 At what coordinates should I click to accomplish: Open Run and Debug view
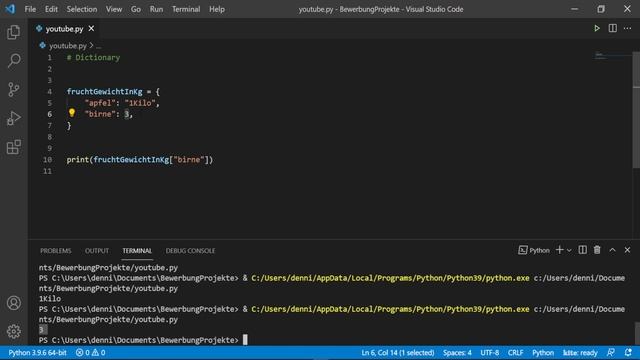coord(13,118)
